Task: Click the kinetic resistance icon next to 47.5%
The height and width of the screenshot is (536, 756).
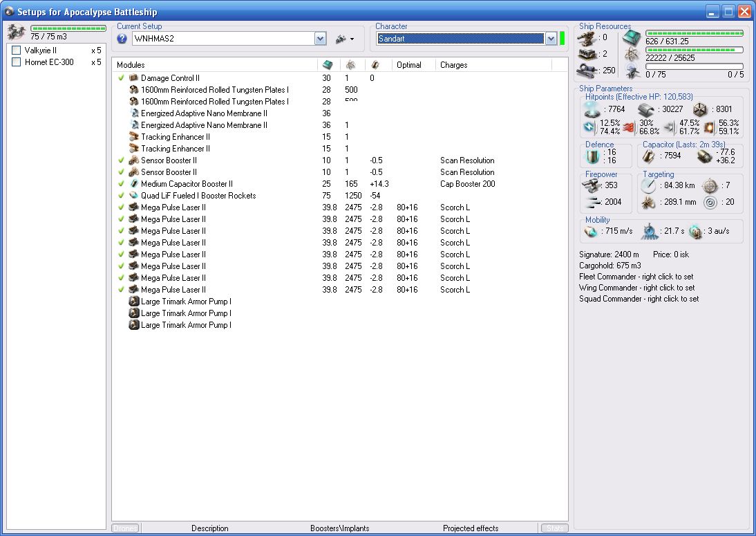Action: pyautogui.click(x=669, y=127)
